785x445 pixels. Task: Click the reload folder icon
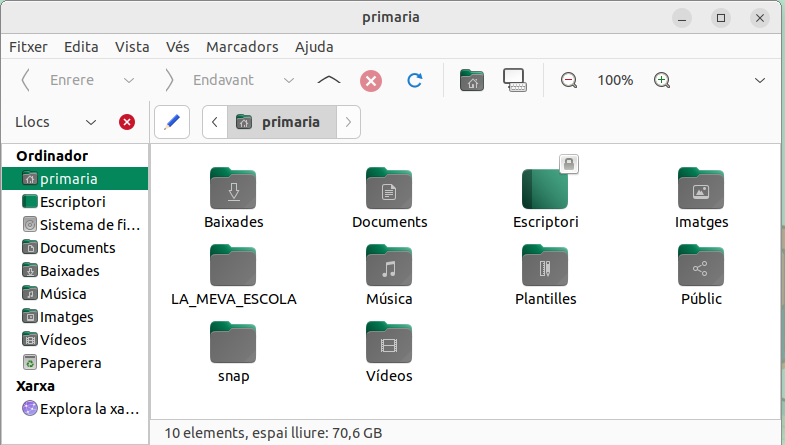point(414,80)
